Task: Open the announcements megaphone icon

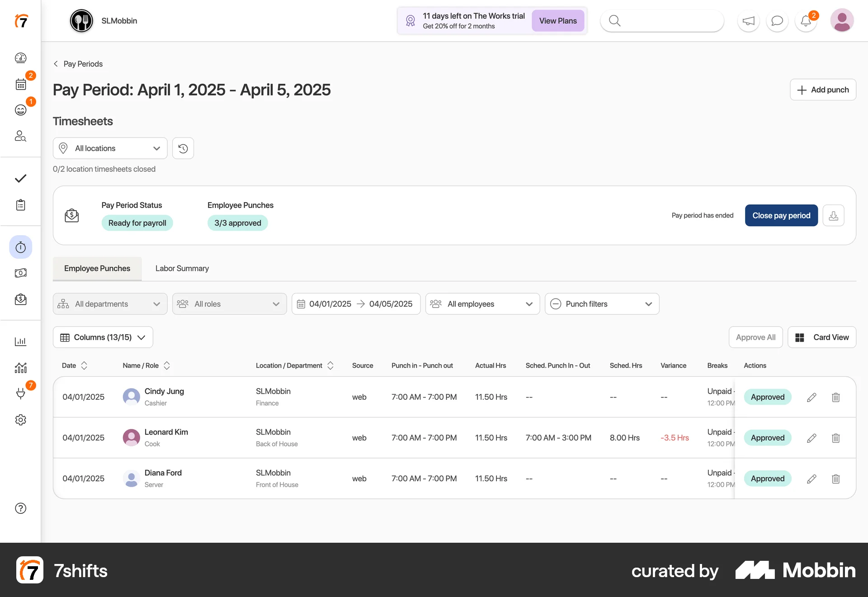Action: 748,20
